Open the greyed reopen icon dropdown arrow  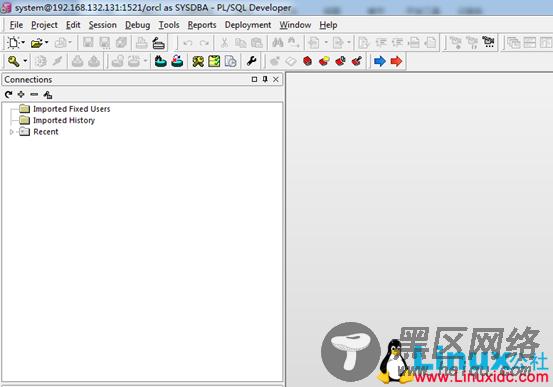70,43
